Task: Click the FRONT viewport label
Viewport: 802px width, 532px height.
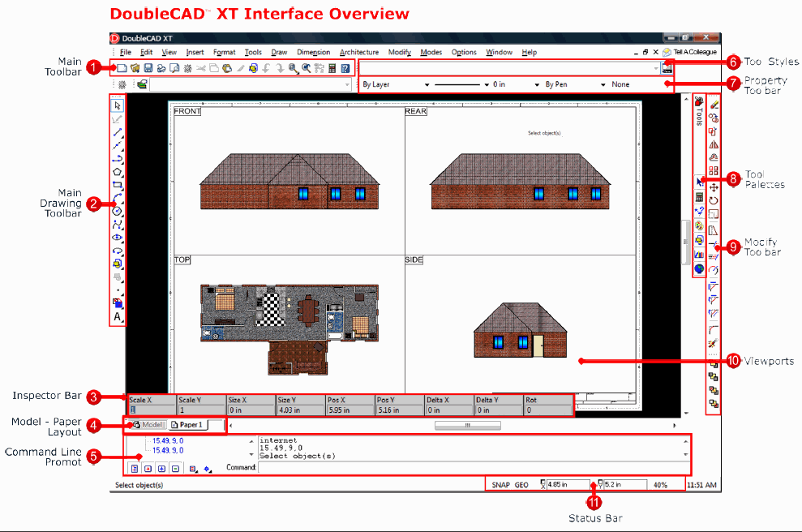Action: (187, 111)
